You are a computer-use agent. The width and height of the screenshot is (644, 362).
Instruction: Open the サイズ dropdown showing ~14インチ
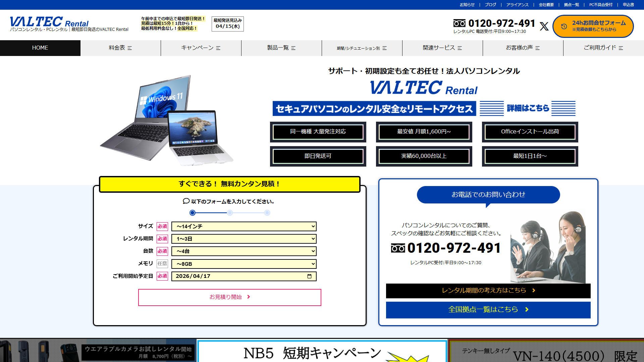(244, 226)
